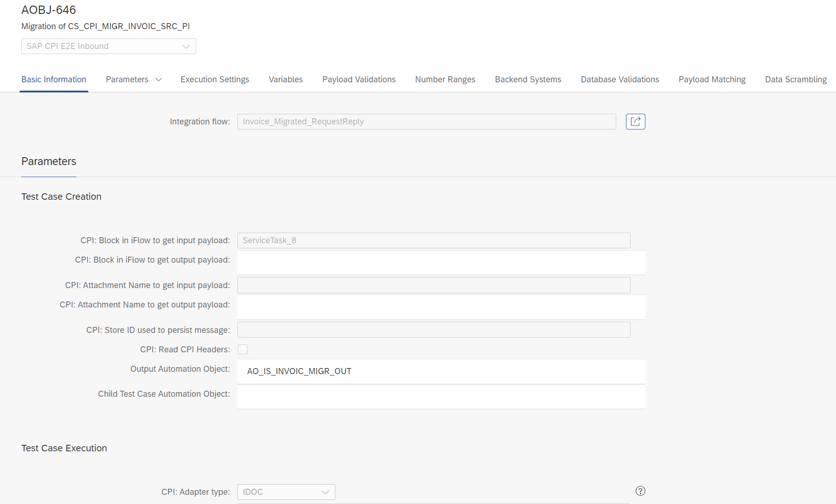Open the CPI Adapter type IDOC dropdown
The width and height of the screenshot is (836, 504).
click(x=286, y=492)
